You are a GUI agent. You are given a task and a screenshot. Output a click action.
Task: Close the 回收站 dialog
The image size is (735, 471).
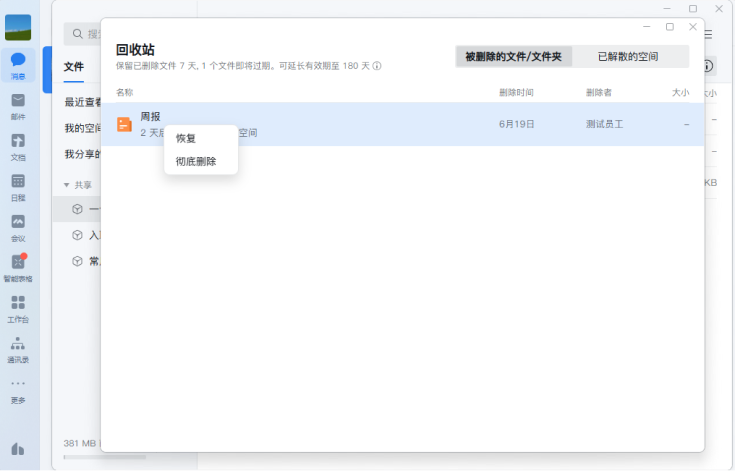[x=693, y=27]
